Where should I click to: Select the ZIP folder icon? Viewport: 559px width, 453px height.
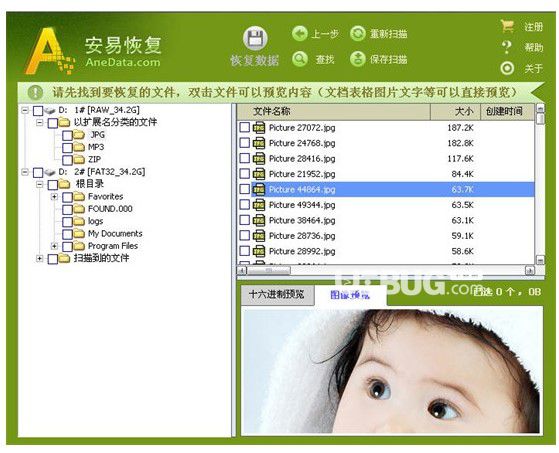(79, 159)
